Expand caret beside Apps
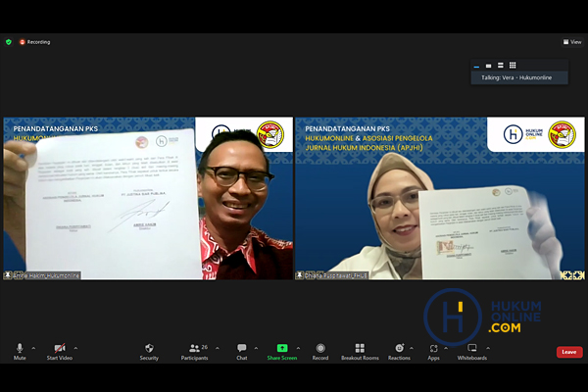The height and width of the screenshot is (392, 588). 446,348
